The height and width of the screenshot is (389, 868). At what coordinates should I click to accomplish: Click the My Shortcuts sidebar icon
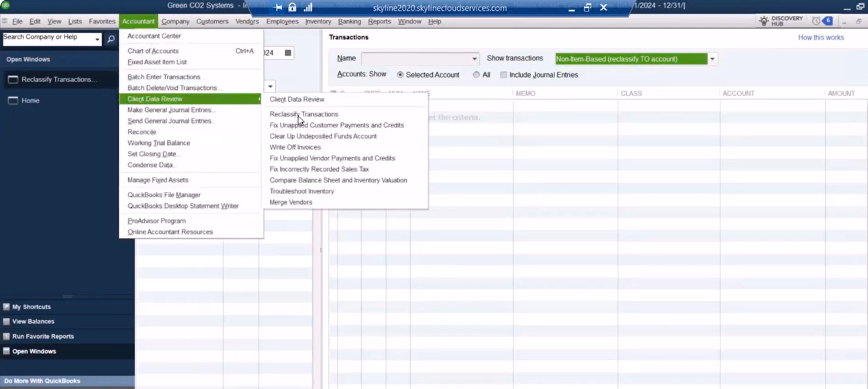[7, 307]
